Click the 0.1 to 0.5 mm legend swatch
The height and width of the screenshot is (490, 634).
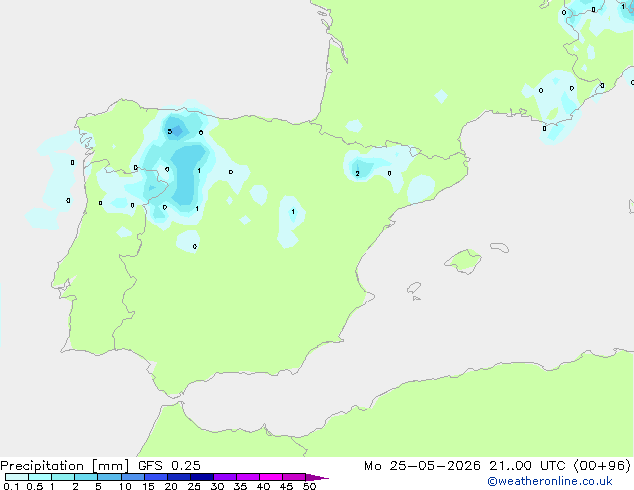[x=17, y=477]
